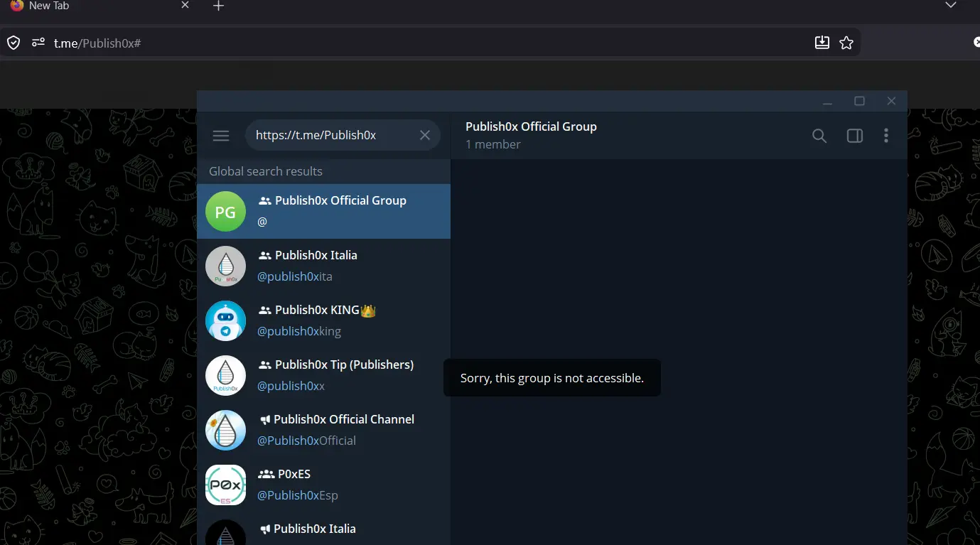Open a new Firefox tab
Screen dimensions: 980x545
coord(219,6)
